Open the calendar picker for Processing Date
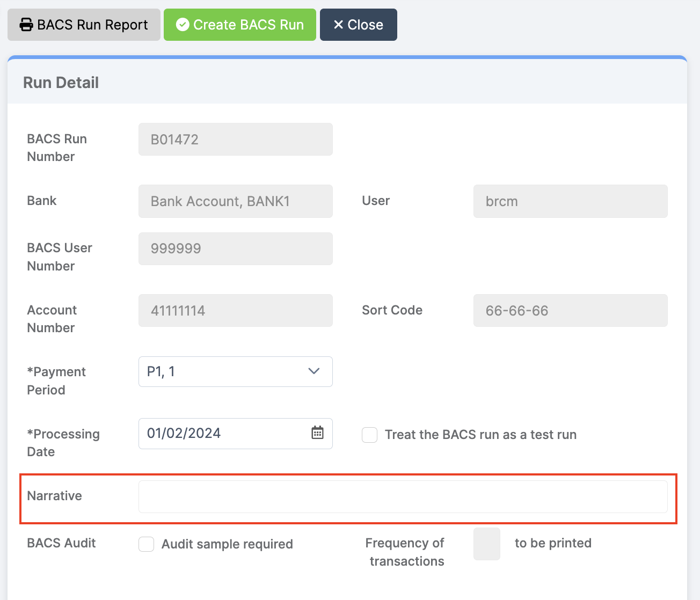Screen dimensions: 700x600 pos(317,433)
